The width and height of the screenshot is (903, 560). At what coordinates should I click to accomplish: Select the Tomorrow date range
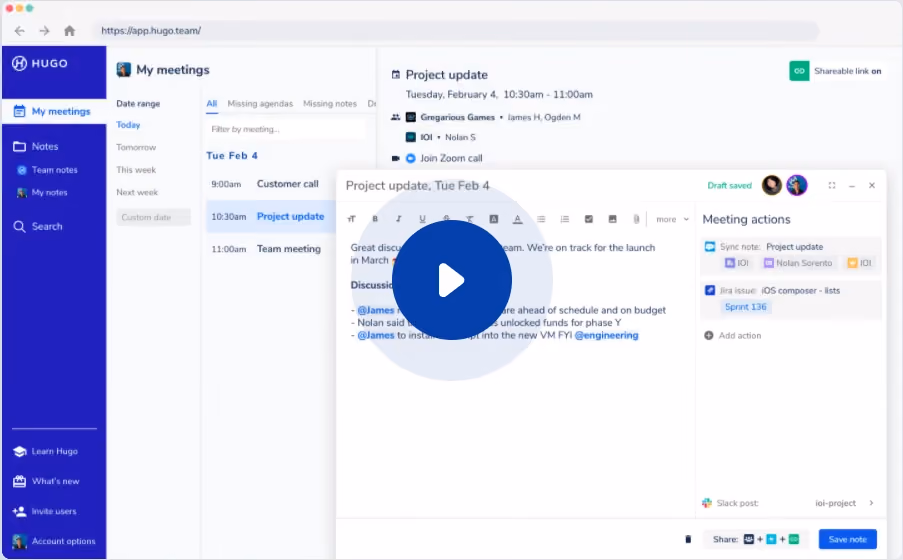pos(136,147)
